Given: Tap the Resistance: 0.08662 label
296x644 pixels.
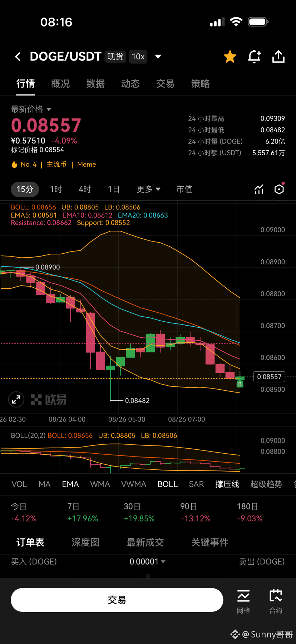Looking at the screenshot, I should click(x=41, y=223).
